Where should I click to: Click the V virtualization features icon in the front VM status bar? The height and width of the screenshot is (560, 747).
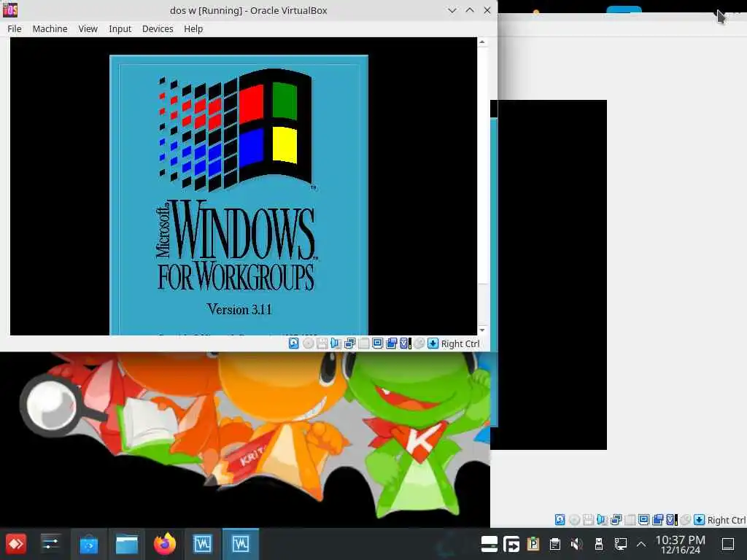405,343
